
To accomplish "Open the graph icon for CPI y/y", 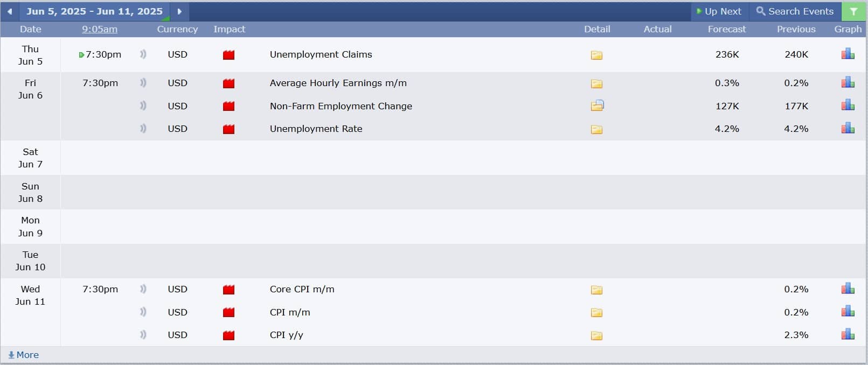I will coord(848,334).
